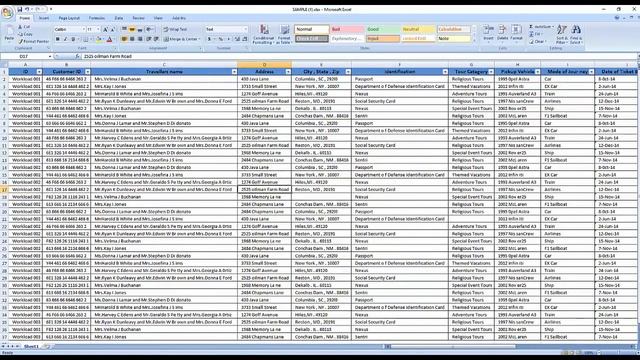Image resolution: width=640 pixels, height=360 pixels.
Task: Click the Save icon in quick access toolbar
Action: [20, 9]
